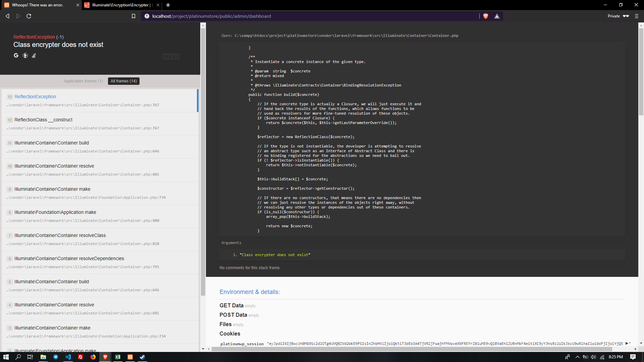
Task: Search the error on Google via G icon
Action: (x=16, y=56)
